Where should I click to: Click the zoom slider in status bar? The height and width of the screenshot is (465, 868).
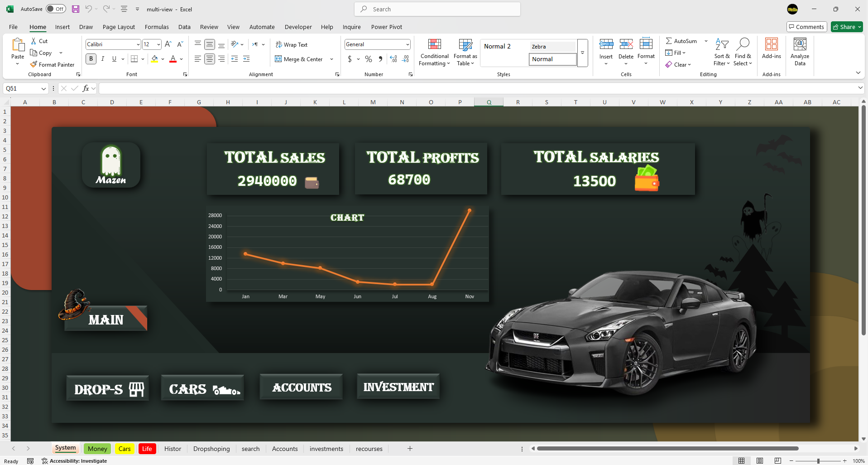coord(818,461)
